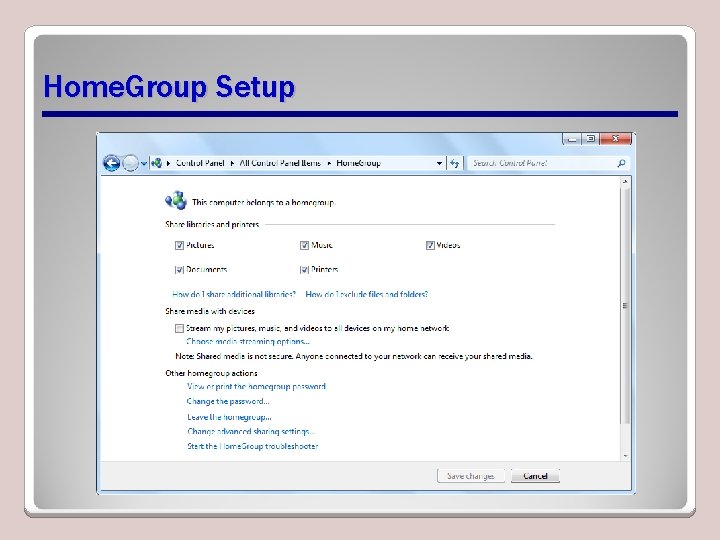The width and height of the screenshot is (720, 540).
Task: Click 'Other homegroup actions' heading
Action: pyautogui.click(x=211, y=373)
